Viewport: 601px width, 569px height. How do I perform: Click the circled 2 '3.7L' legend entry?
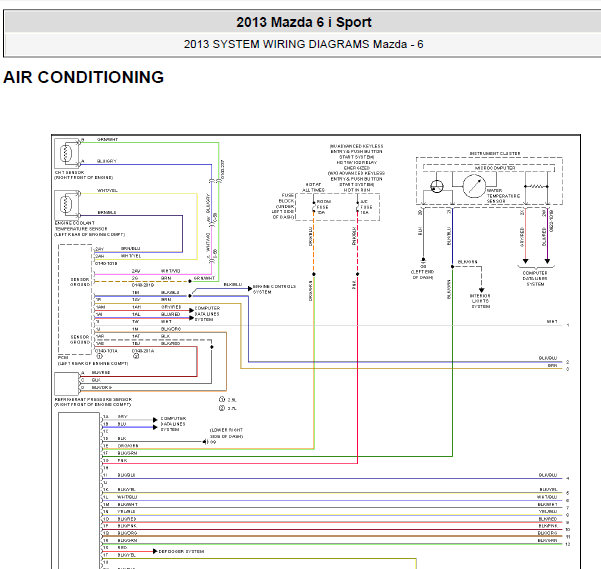pos(228,408)
